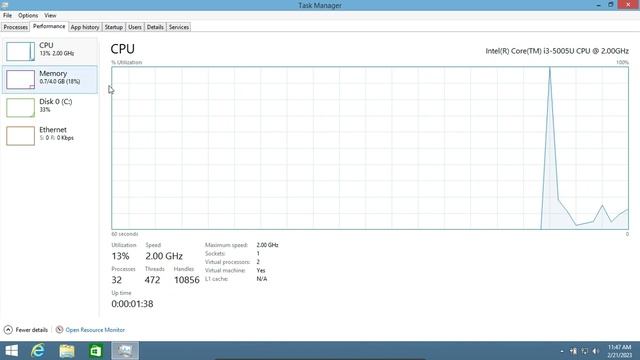Viewport: 640px width, 360px height.
Task: Click the volume speaker tray icon
Action: coord(596,351)
